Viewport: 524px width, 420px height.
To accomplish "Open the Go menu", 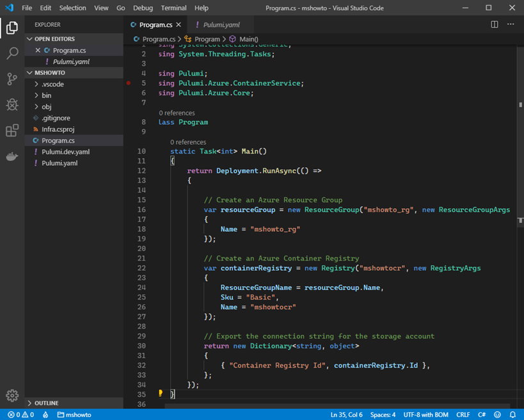I will coord(121,8).
